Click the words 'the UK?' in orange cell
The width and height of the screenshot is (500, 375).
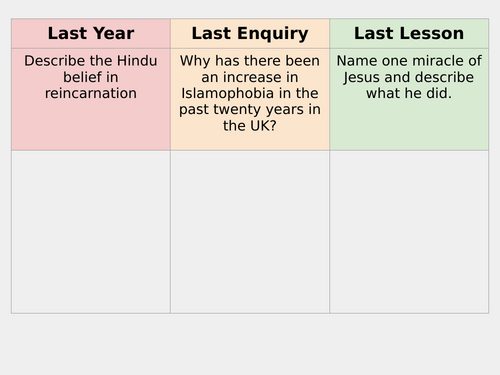click(250, 126)
